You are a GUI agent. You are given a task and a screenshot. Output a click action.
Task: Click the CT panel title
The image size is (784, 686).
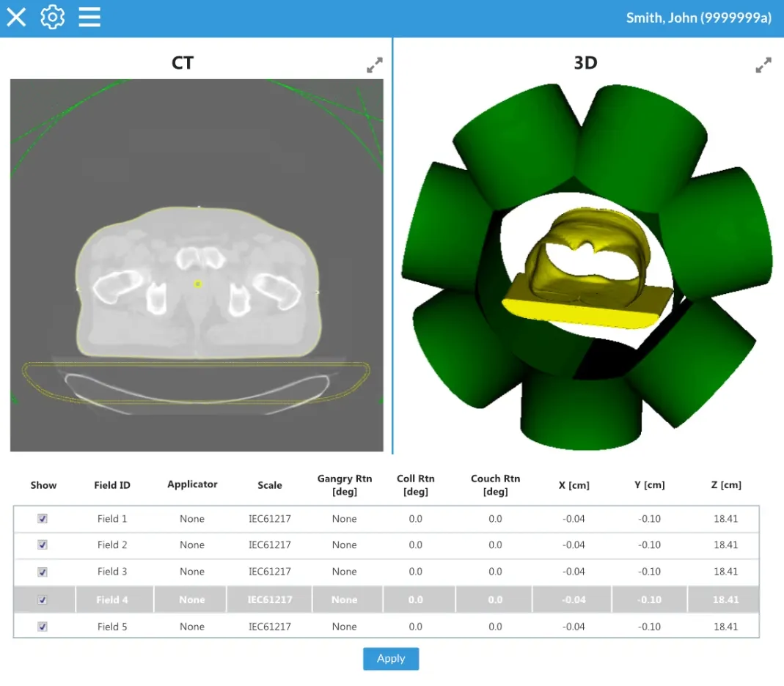183,63
